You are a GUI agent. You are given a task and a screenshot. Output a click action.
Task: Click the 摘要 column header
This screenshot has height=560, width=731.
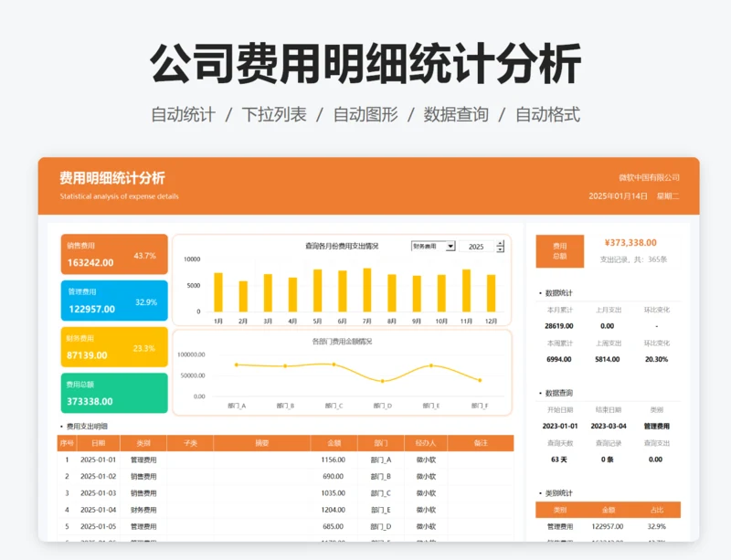(x=262, y=443)
